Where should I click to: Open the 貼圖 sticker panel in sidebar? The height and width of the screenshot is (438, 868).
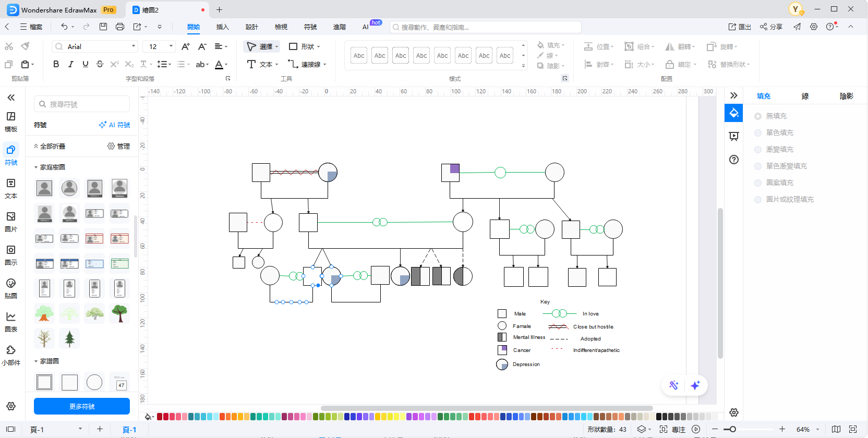[11, 288]
